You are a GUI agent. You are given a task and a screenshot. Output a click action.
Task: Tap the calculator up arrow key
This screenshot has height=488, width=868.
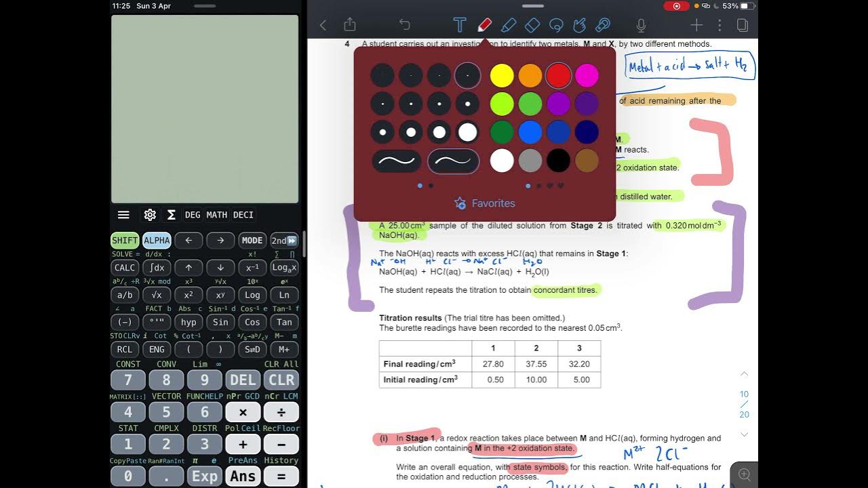[x=189, y=268]
